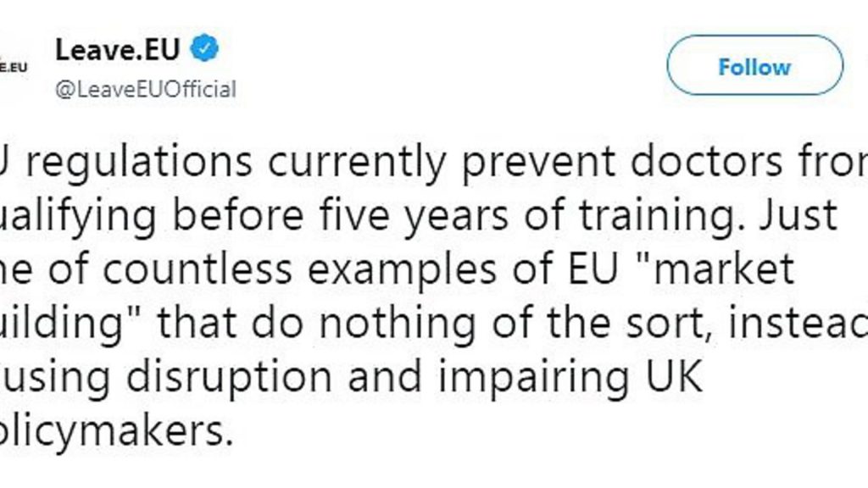Click the blue verified badge beside Leave.EU
Viewport: 868px width, 488px height.
coord(205,48)
